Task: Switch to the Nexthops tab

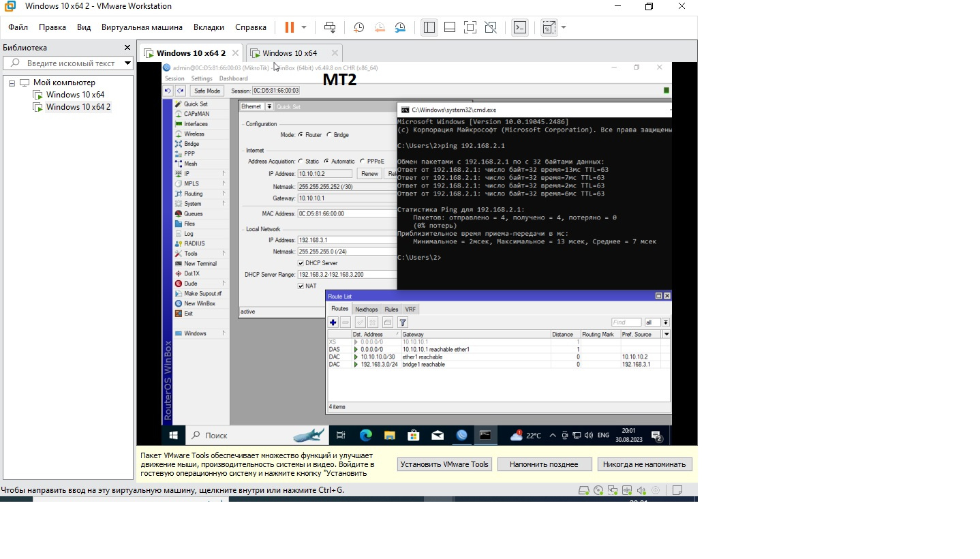Action: (367, 309)
